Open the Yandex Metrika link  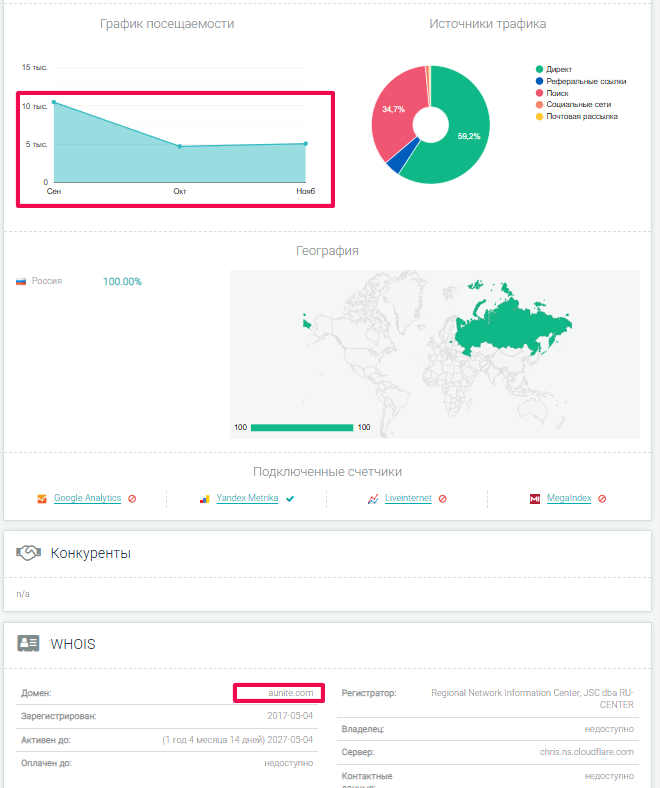pyautogui.click(x=247, y=498)
